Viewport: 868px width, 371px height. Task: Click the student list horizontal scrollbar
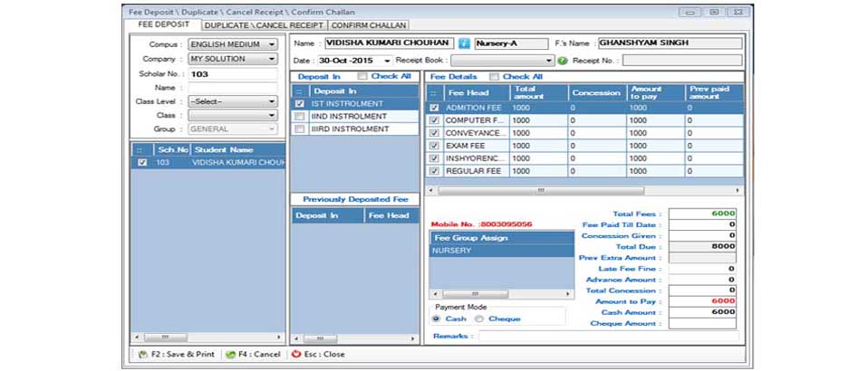click(208, 338)
